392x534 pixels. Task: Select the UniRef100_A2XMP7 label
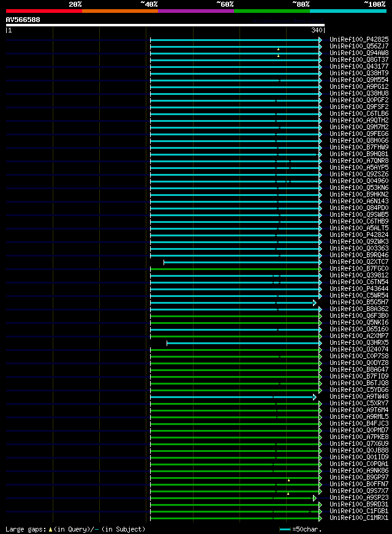[x=359, y=336]
